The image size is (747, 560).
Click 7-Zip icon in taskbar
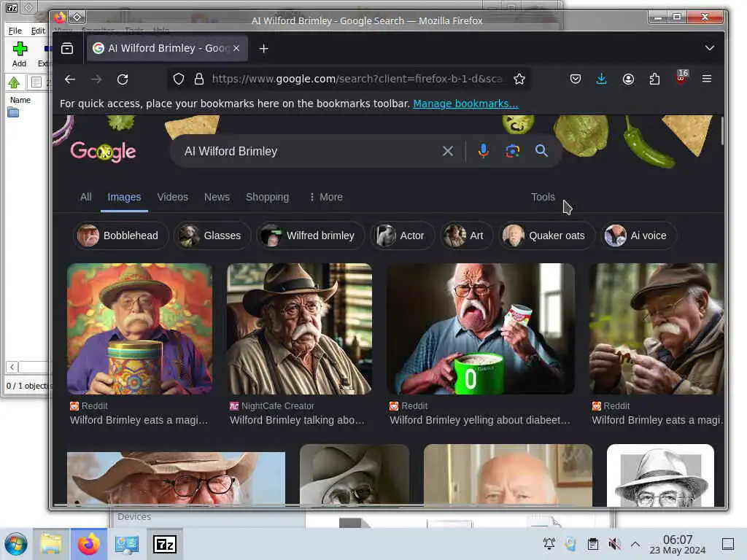coord(165,544)
